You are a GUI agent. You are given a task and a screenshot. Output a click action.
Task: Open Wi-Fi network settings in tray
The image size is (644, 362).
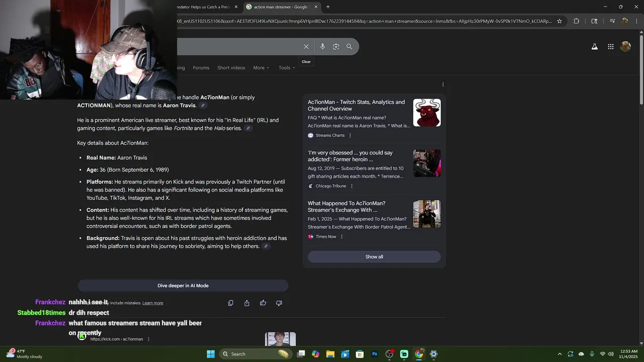click(602, 354)
